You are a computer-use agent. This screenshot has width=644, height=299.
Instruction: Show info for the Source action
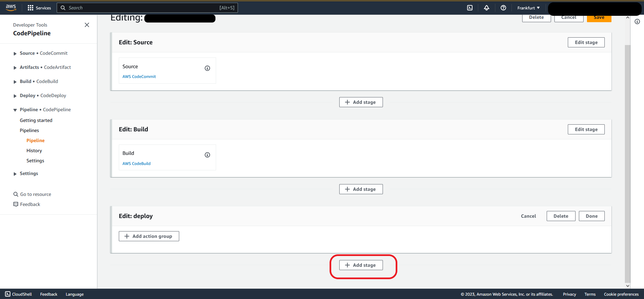[x=207, y=68]
